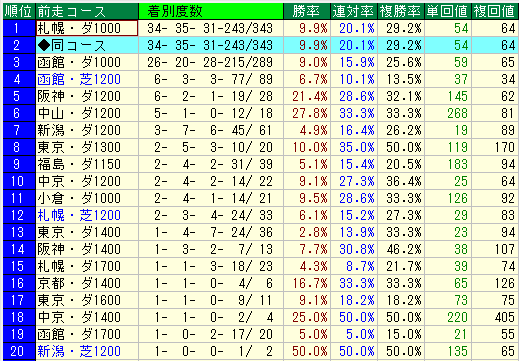Screen dimensions: 519x361
Task: Select the 小倉・ダ1000 course cell
Action: [x=87, y=198]
